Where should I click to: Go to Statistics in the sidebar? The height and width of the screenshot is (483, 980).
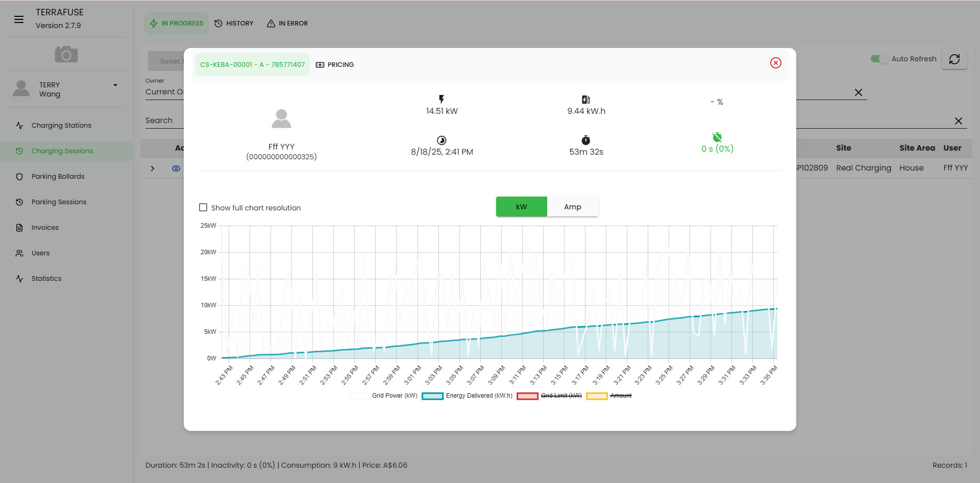click(46, 279)
